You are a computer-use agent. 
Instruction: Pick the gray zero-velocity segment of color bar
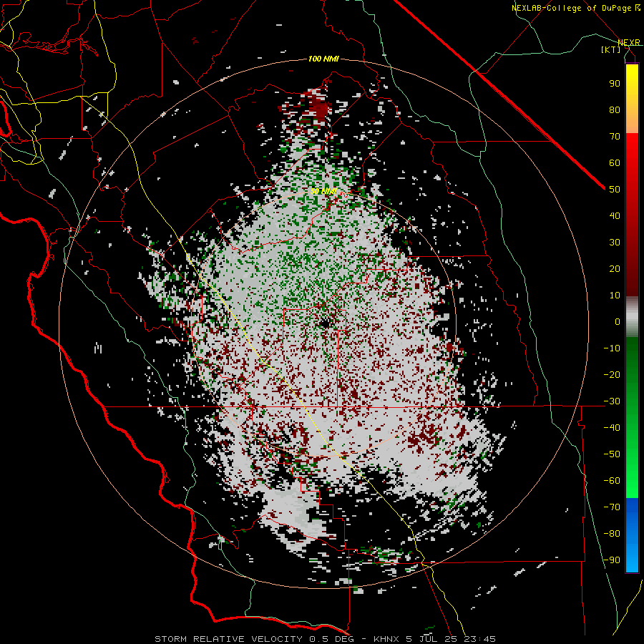pos(632,317)
